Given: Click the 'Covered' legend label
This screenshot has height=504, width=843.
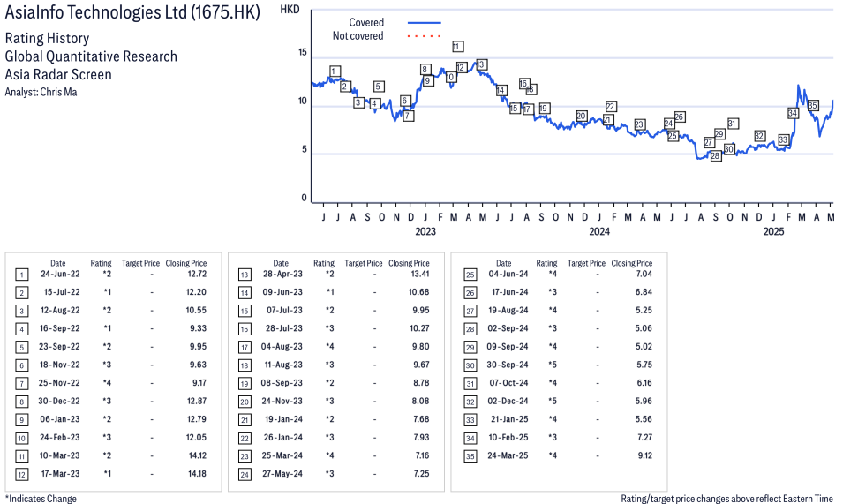Looking at the screenshot, I should coord(366,23).
